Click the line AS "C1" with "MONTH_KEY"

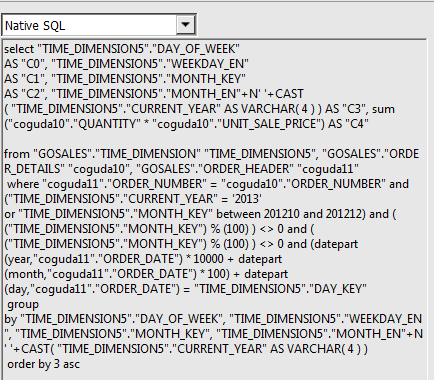(x=125, y=79)
